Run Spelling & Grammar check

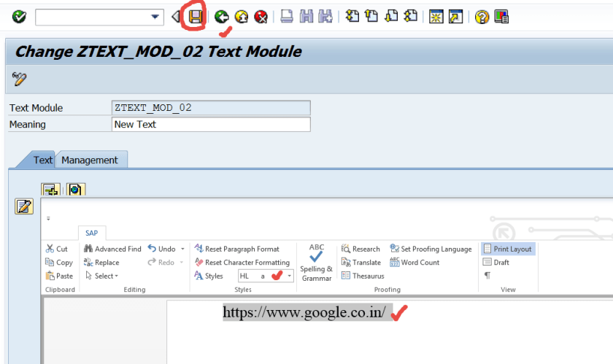pyautogui.click(x=317, y=263)
